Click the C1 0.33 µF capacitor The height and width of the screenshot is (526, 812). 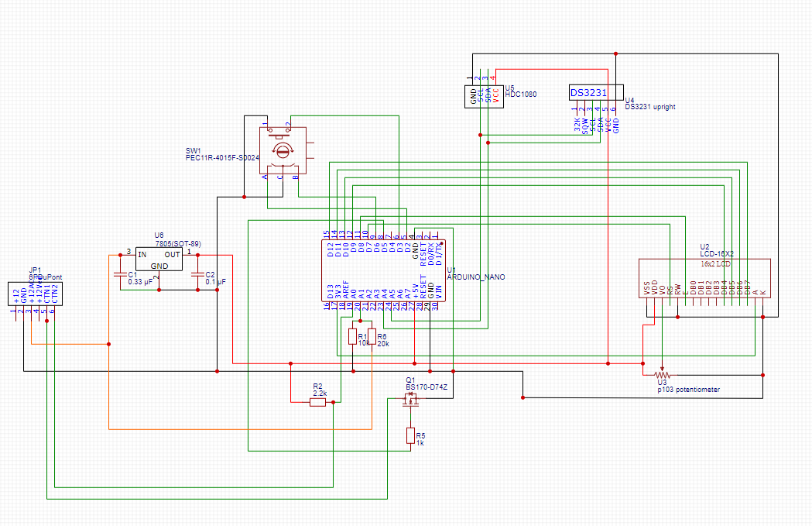click(x=119, y=274)
